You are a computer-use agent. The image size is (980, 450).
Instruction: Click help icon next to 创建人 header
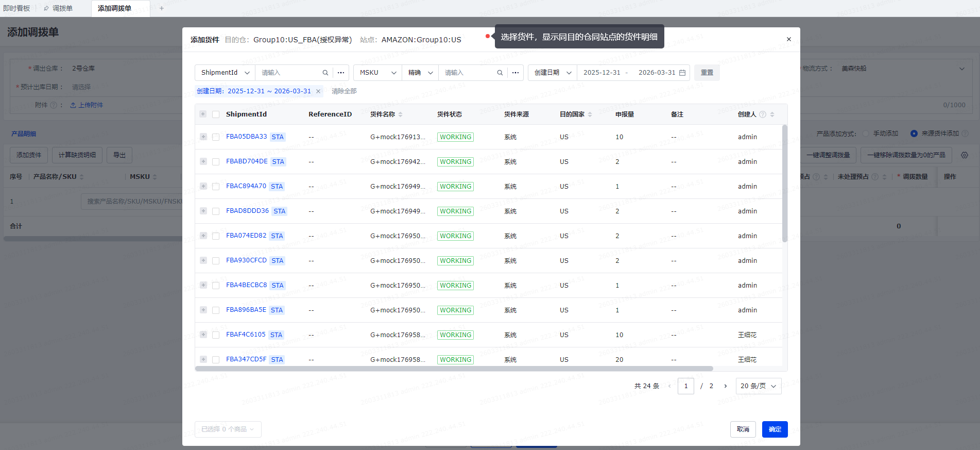pos(763,114)
